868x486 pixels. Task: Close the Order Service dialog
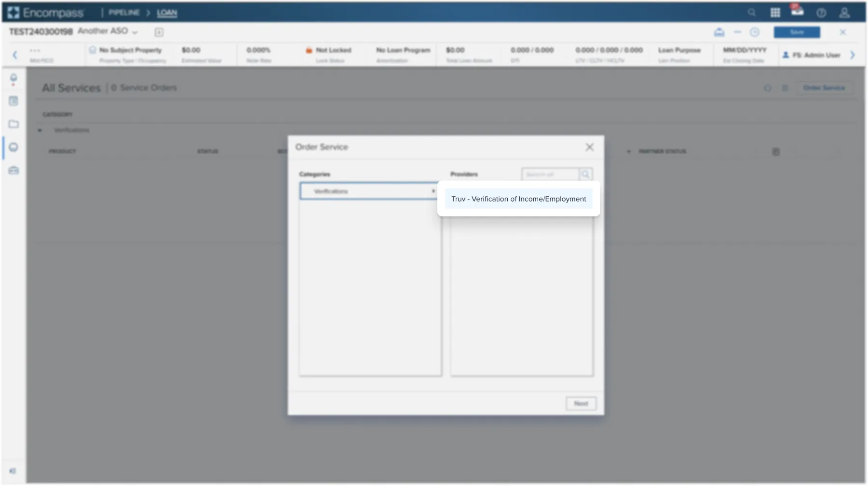tap(589, 147)
